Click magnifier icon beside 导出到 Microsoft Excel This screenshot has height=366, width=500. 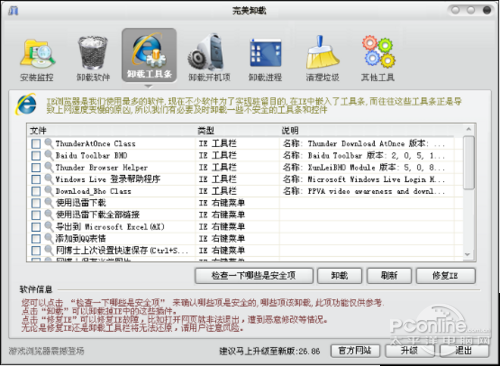click(49, 226)
